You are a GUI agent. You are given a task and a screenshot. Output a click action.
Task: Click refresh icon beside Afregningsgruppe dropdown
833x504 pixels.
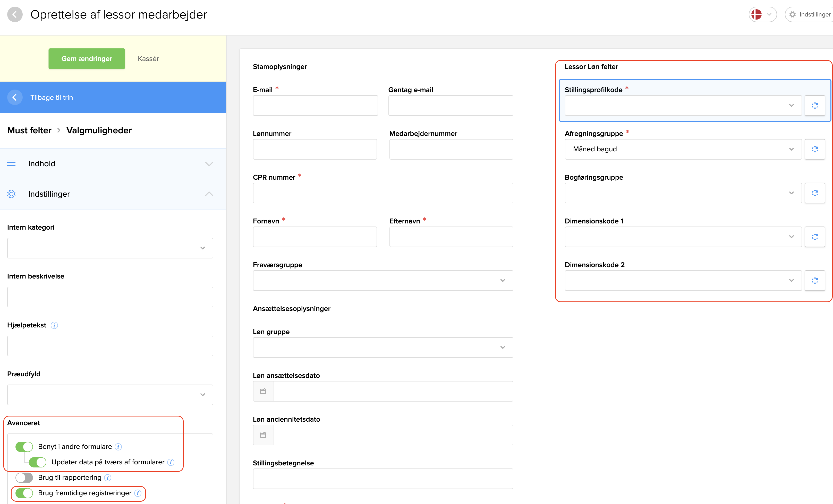click(x=815, y=149)
